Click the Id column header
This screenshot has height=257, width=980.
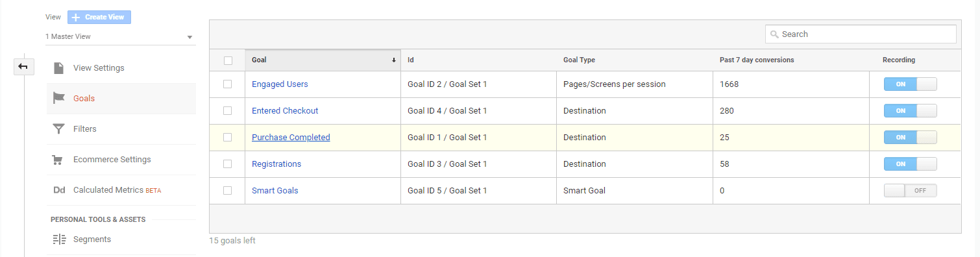pyautogui.click(x=478, y=60)
